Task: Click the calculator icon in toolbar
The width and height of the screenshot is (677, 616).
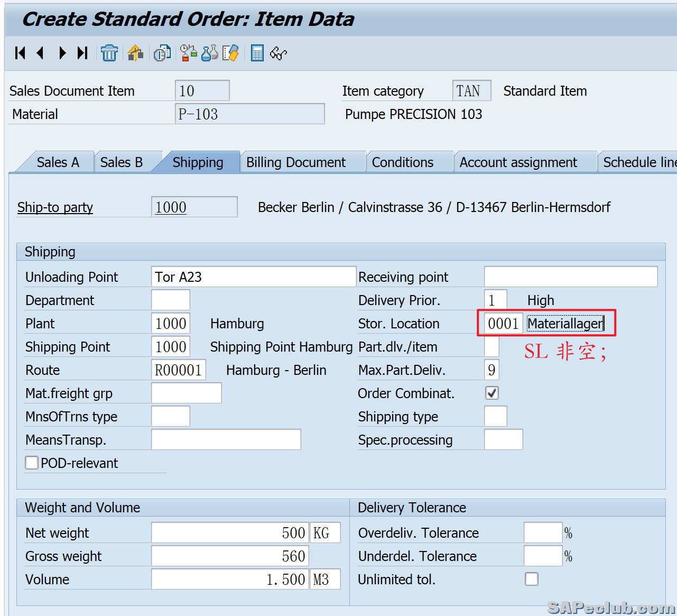Action: (x=257, y=53)
